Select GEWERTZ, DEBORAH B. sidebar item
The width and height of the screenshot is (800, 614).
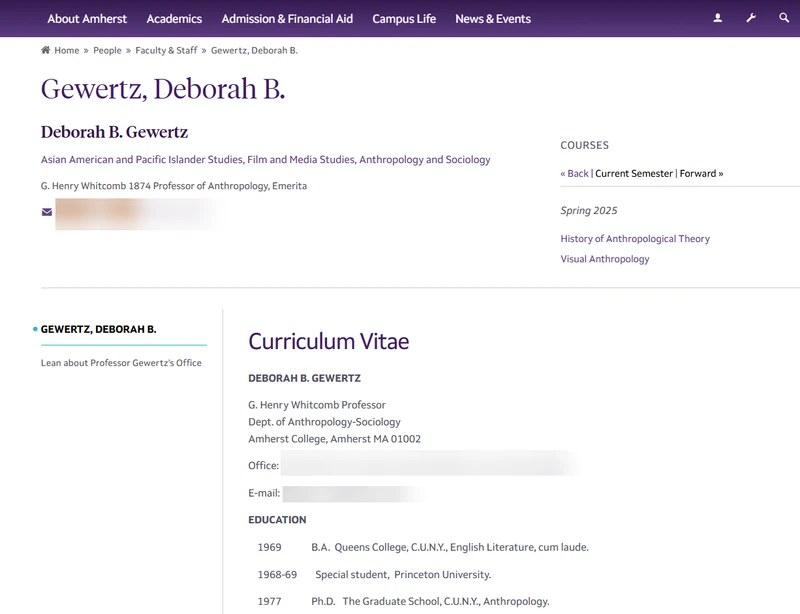(98, 329)
